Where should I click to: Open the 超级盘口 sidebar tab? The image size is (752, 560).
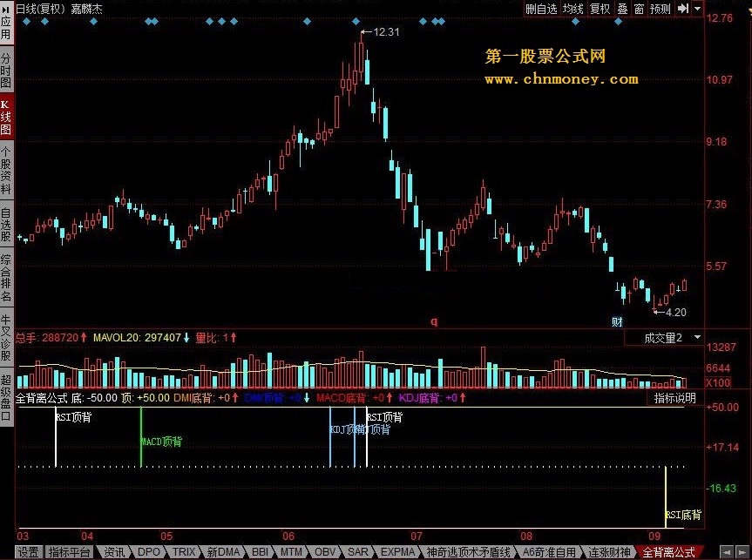(6, 398)
